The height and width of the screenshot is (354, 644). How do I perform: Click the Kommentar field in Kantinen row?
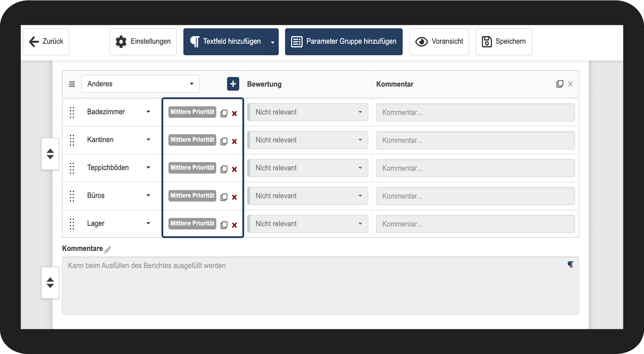(476, 140)
